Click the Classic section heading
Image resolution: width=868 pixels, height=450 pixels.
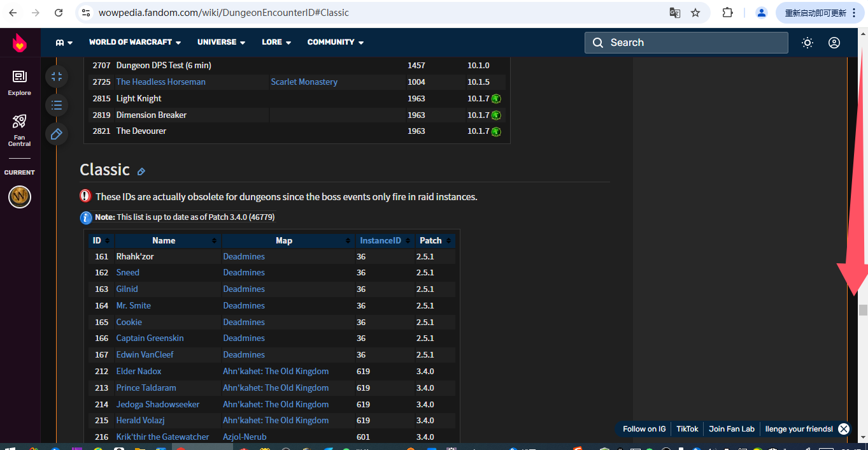[104, 170]
